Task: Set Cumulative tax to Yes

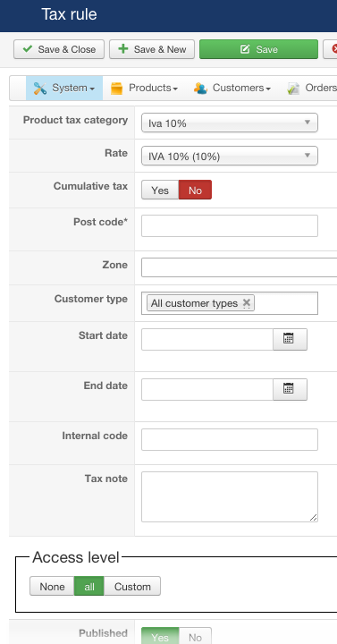Action: tap(160, 191)
